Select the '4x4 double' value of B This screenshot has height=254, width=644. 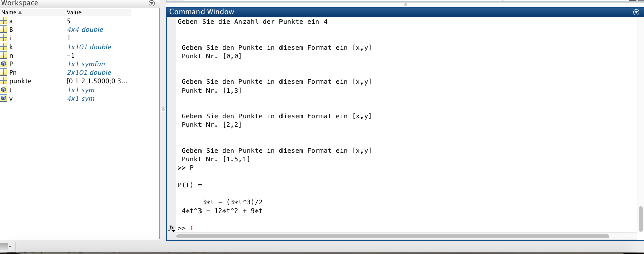tap(85, 30)
